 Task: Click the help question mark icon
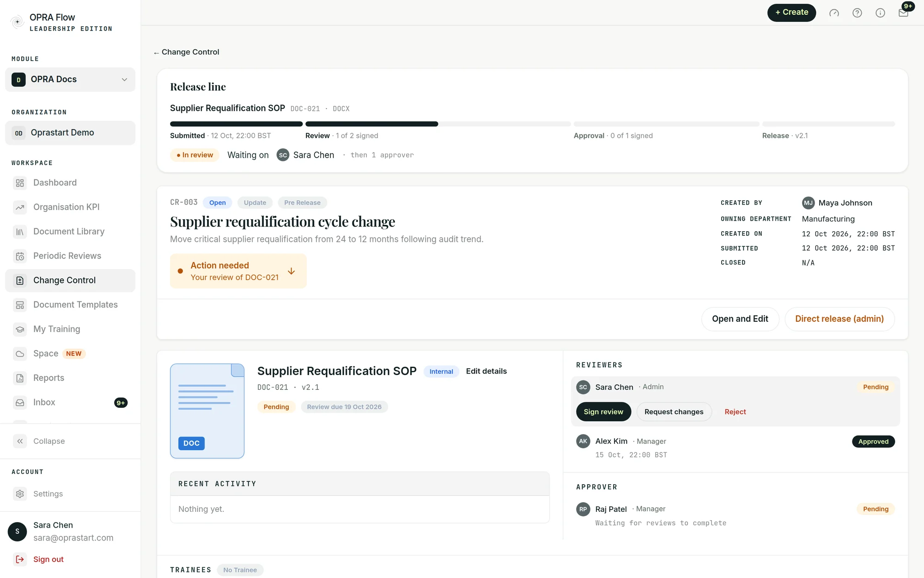coord(857,13)
